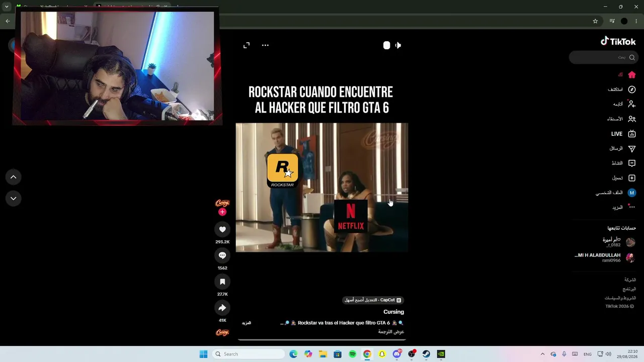Open the CapCut editing tag link
Viewport: 644px width, 362px height.
click(x=373, y=300)
